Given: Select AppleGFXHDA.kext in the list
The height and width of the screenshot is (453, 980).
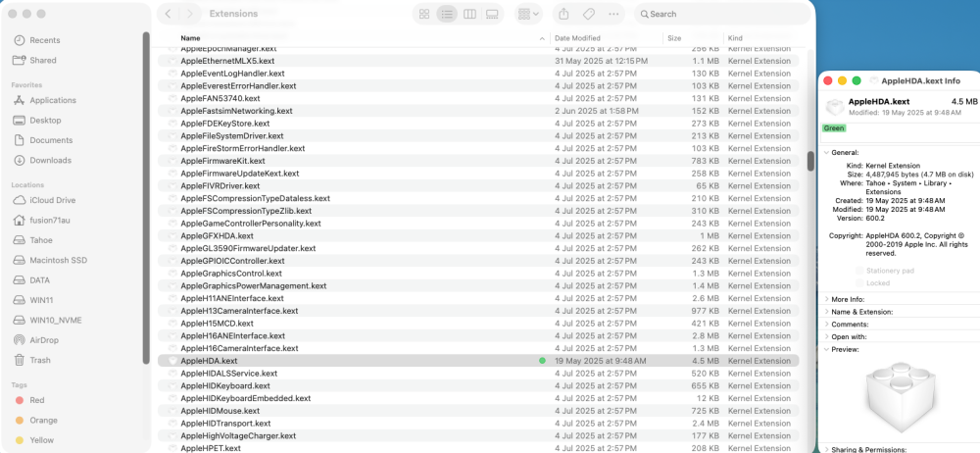Looking at the screenshot, I should [x=478, y=236].
